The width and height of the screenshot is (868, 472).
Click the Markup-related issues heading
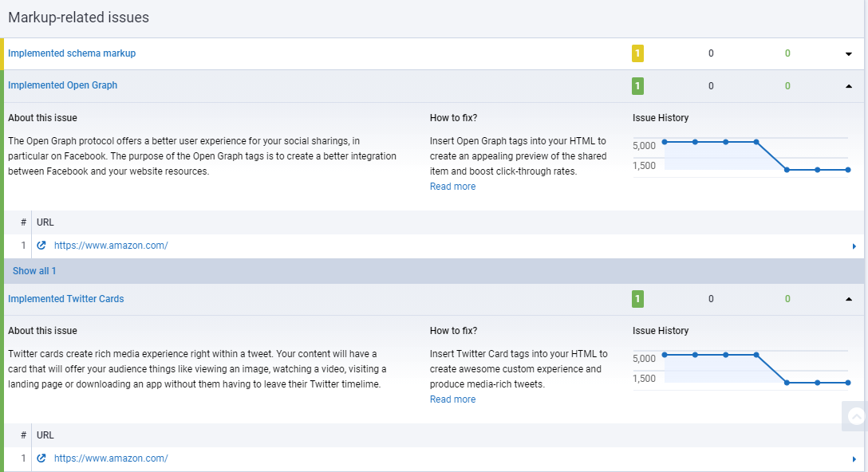point(78,17)
